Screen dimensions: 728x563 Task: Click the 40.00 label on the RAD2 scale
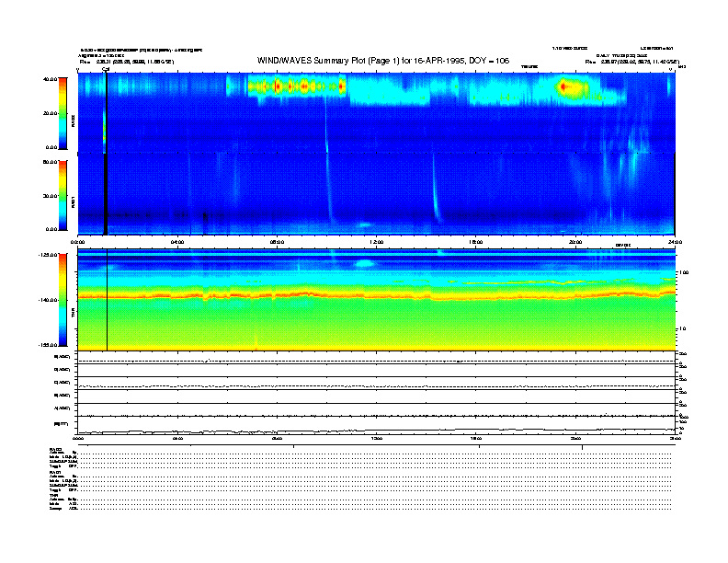click(51, 79)
